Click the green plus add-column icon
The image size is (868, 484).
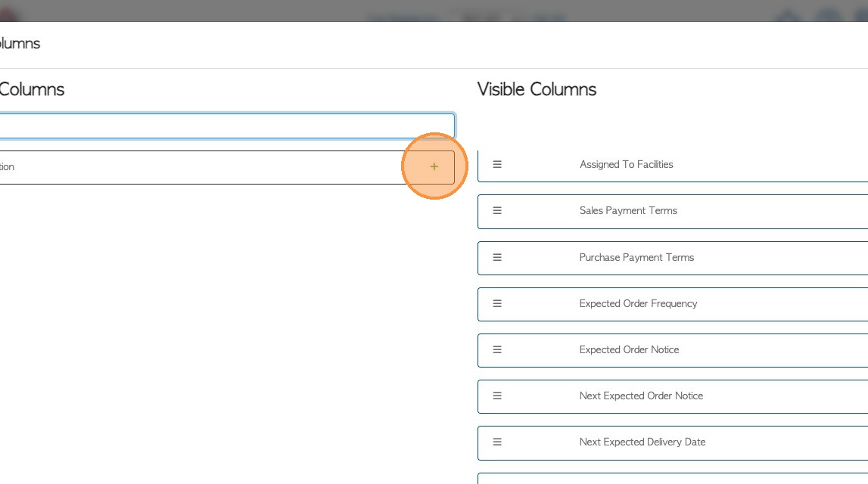pyautogui.click(x=434, y=167)
